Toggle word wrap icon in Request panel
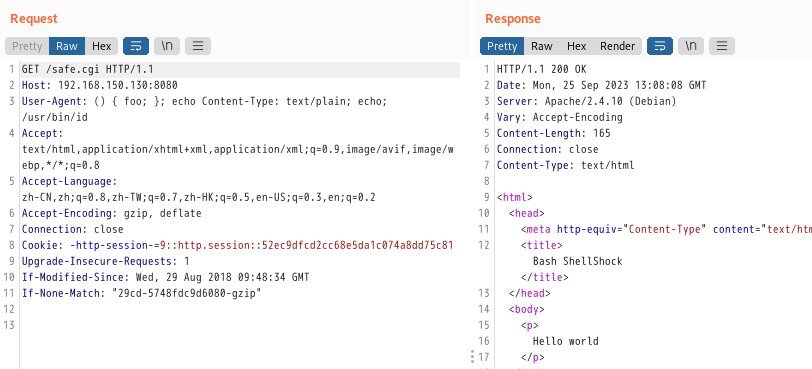This screenshot has height=369, width=812. pos(136,46)
